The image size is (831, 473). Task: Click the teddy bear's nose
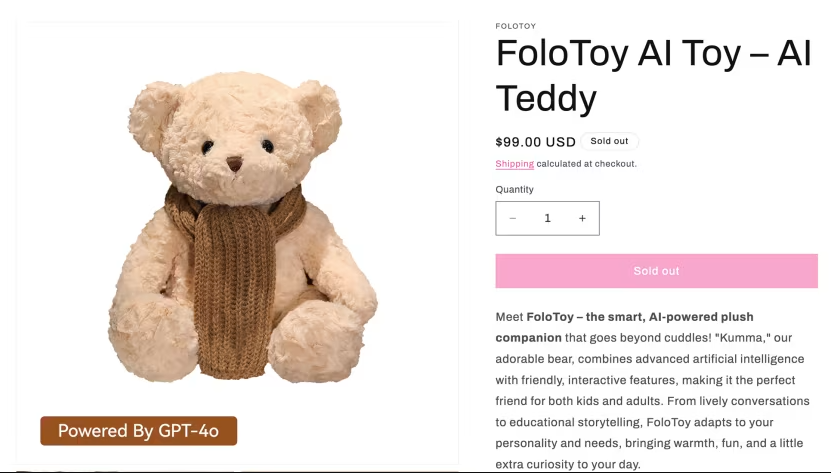pos(234,162)
